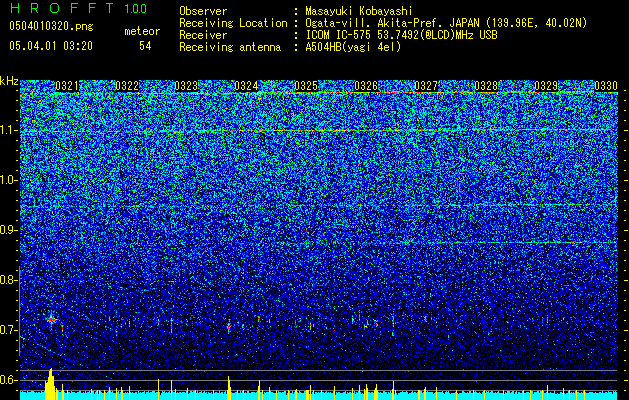Click the 'meteor' label
629x400 pixels.
[142, 31]
